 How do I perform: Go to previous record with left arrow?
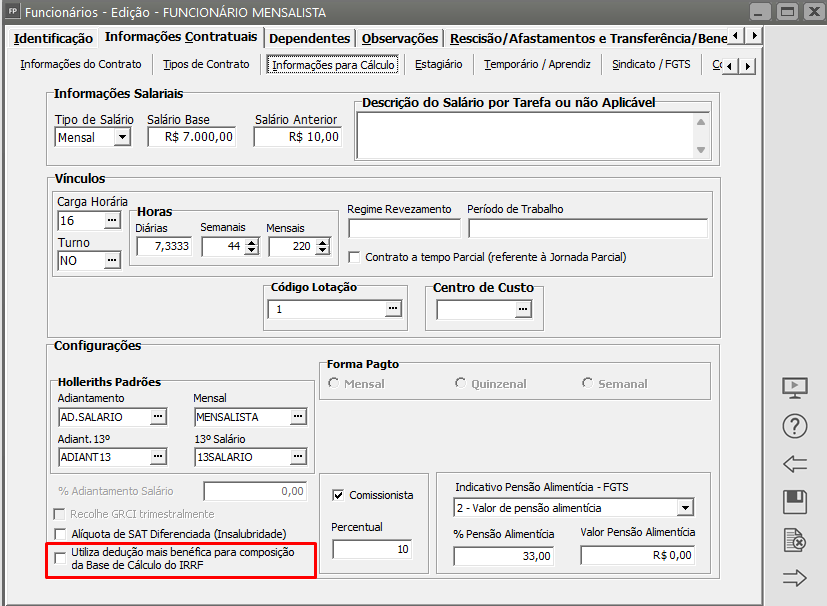tap(794, 464)
